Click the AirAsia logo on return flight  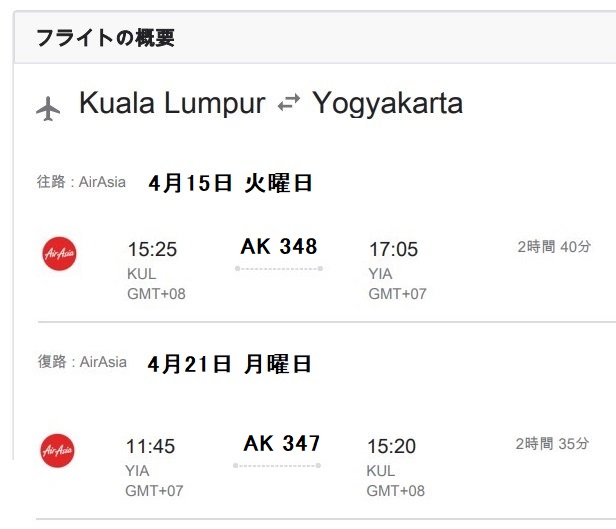coord(58,450)
